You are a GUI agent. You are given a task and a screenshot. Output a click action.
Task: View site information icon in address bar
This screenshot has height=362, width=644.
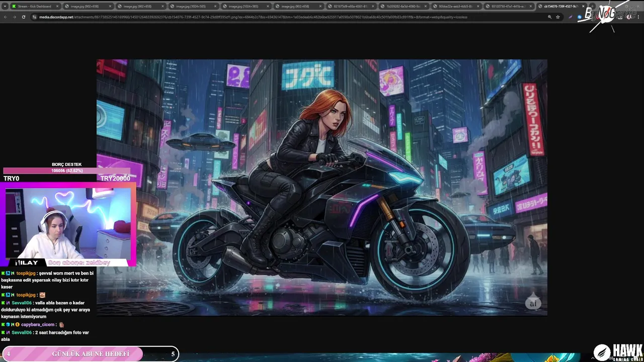coord(35,17)
